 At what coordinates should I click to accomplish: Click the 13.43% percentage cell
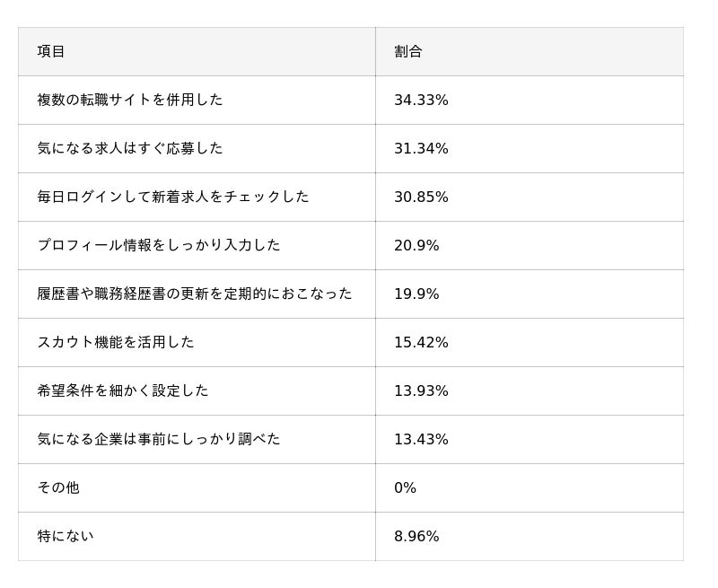click(x=421, y=440)
